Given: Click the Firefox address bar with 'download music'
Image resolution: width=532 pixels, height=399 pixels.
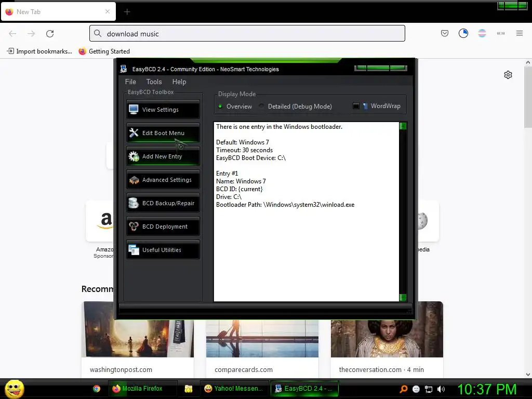Looking at the screenshot, I should click(x=247, y=33).
